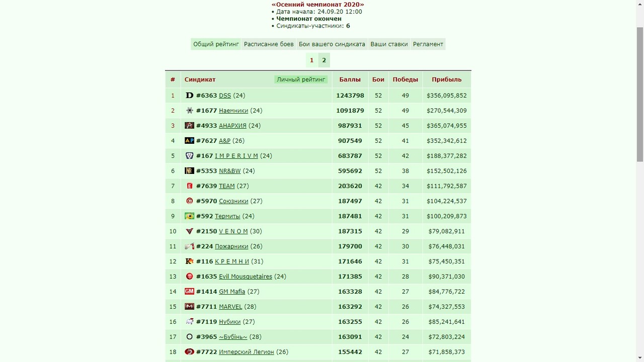Image resolution: width=644 pixels, height=362 pixels.
Task: Click the АНАРХИЯ syndicate emblem icon
Action: click(x=189, y=126)
